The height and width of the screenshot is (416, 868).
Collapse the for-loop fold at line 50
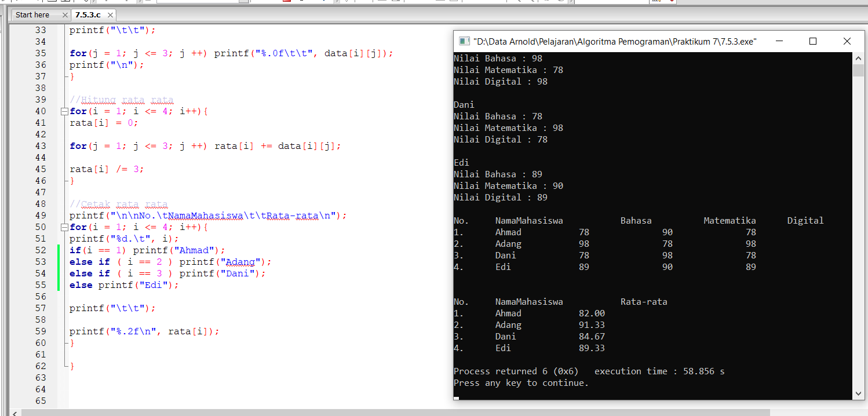pyautogui.click(x=64, y=227)
